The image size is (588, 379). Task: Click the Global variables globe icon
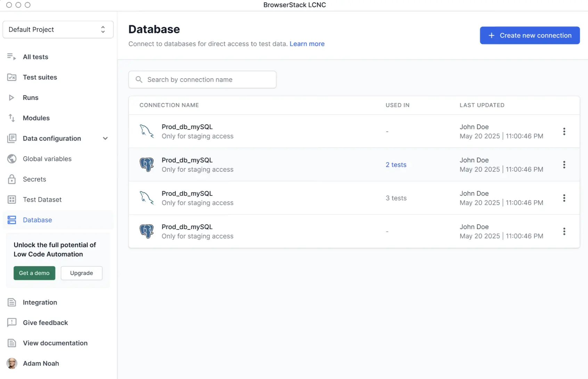click(11, 159)
